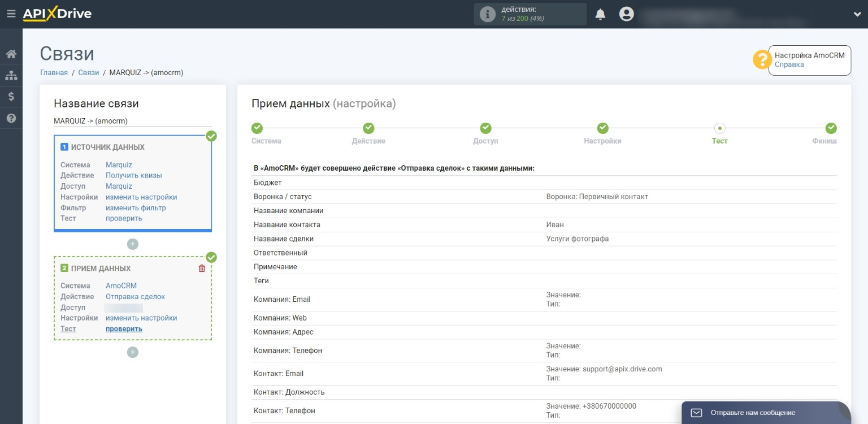The image size is (868, 424).
Task: Click the Воронка: Первичный контакт value
Action: tap(597, 197)
